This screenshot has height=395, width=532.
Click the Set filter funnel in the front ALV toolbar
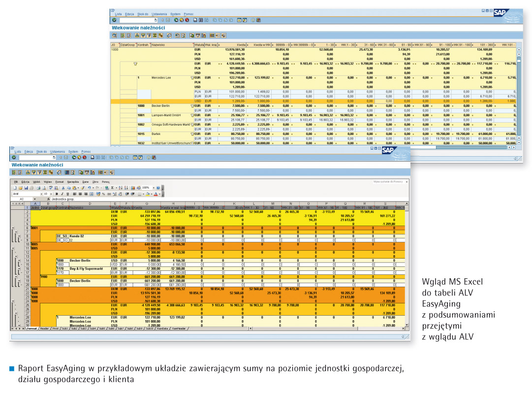click(39, 172)
